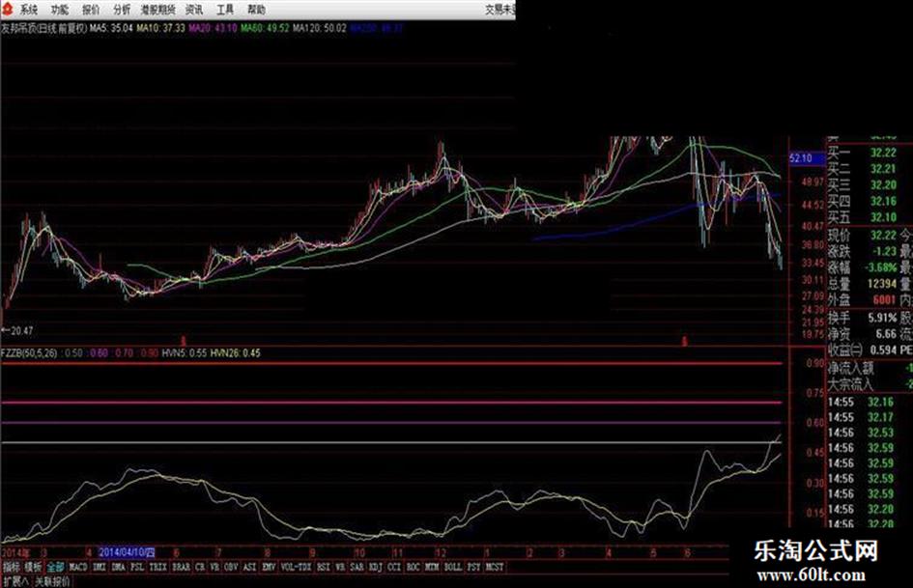Select the MACD indicator tab
This screenshot has width=913, height=588.
click(78, 567)
